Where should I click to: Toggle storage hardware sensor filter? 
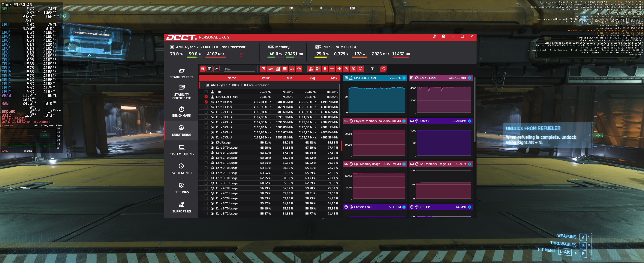click(x=284, y=69)
